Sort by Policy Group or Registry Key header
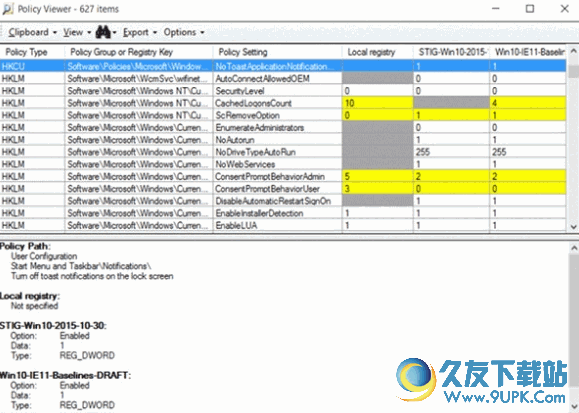579x413 pixels. 139,52
